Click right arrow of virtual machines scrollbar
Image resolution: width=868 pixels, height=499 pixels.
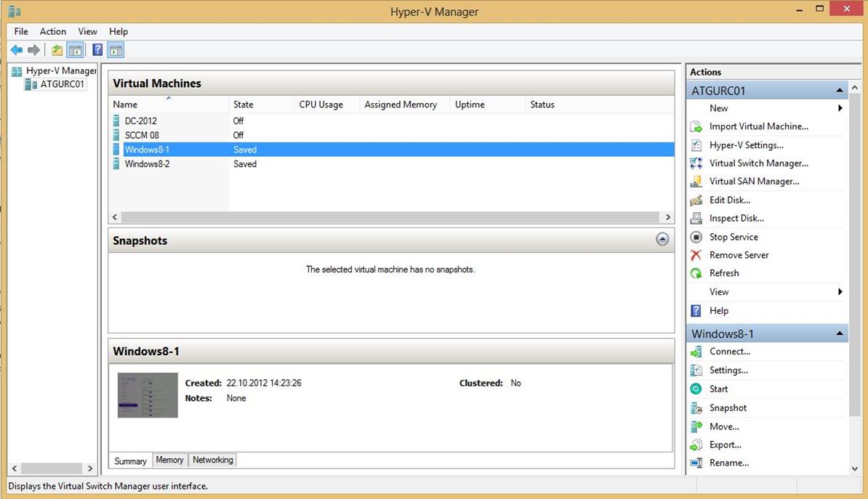[667, 217]
